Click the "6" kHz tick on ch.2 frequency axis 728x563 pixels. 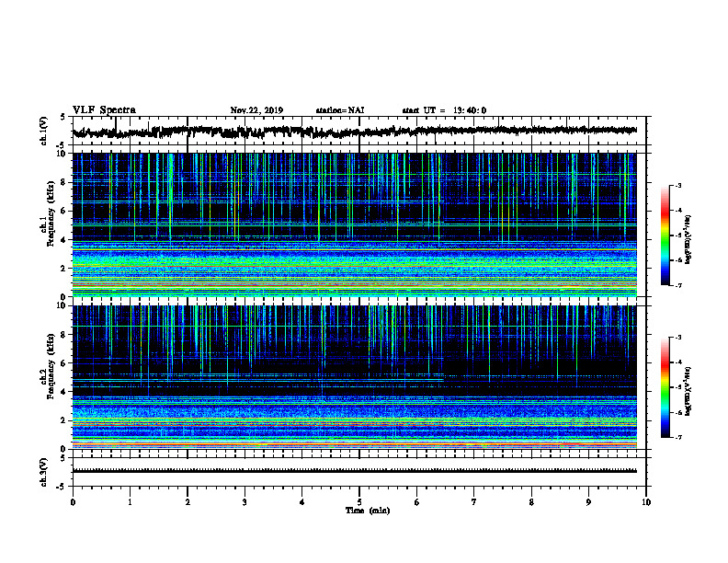[x=64, y=362]
